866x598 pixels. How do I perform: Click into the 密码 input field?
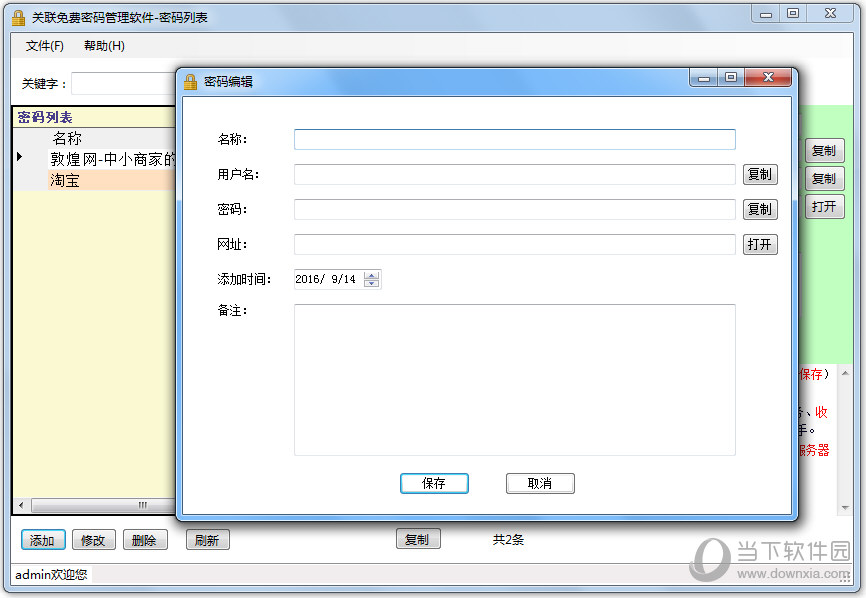514,210
